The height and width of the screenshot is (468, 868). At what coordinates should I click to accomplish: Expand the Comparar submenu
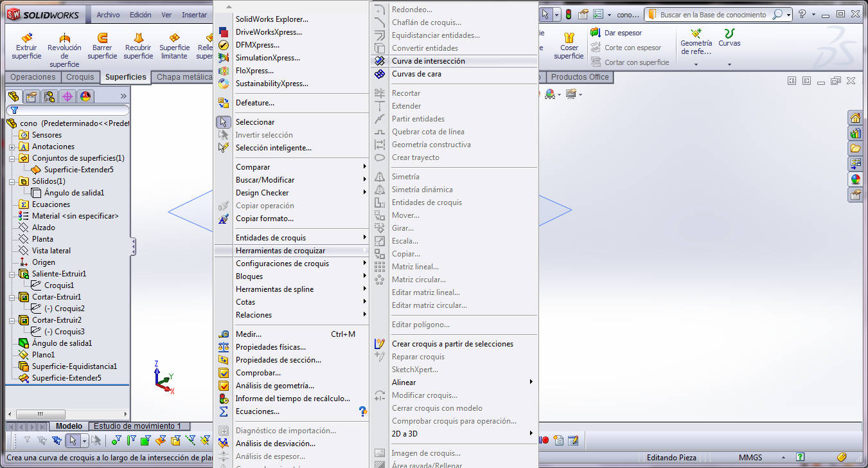[292, 167]
